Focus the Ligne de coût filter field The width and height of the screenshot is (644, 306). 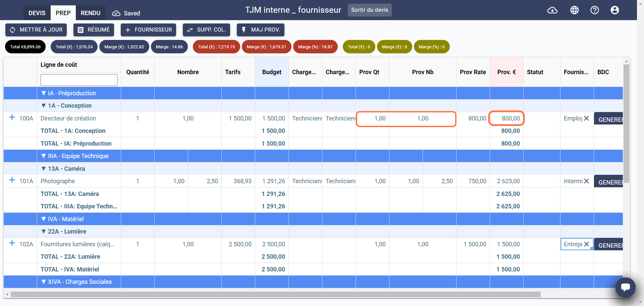pos(79,80)
